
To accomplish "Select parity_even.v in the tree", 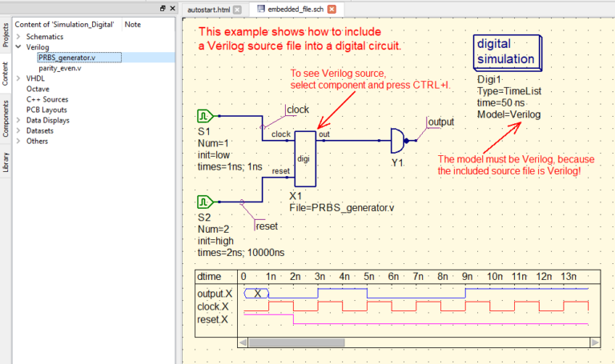I will coord(59,68).
